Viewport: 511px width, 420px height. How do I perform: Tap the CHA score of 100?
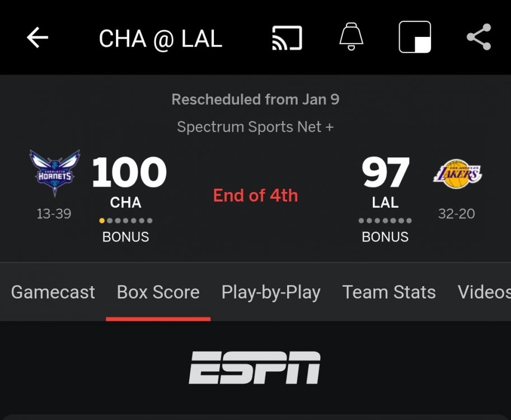coord(128,172)
